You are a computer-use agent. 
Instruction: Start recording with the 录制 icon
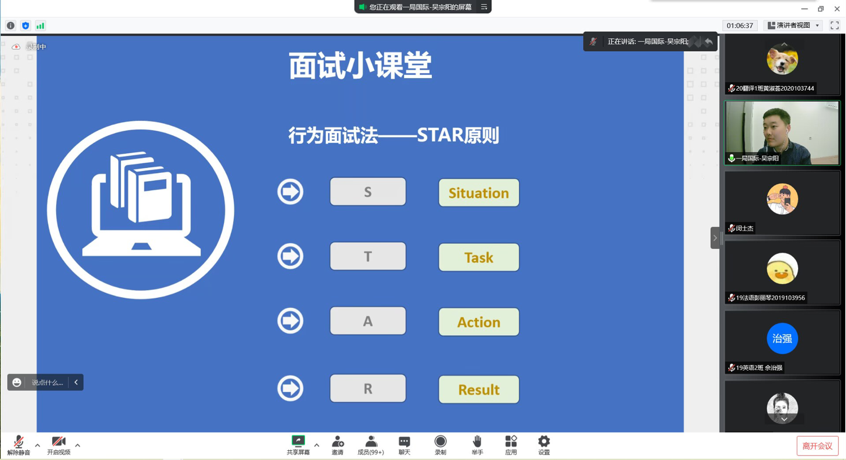[440, 444]
